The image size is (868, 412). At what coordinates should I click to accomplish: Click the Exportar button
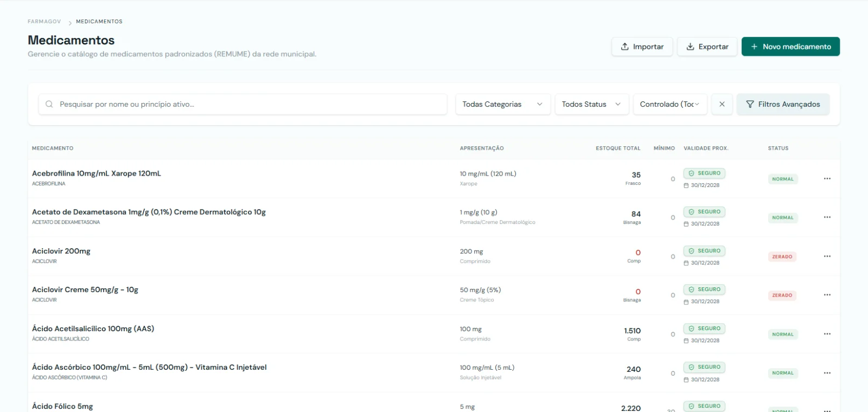[707, 47]
